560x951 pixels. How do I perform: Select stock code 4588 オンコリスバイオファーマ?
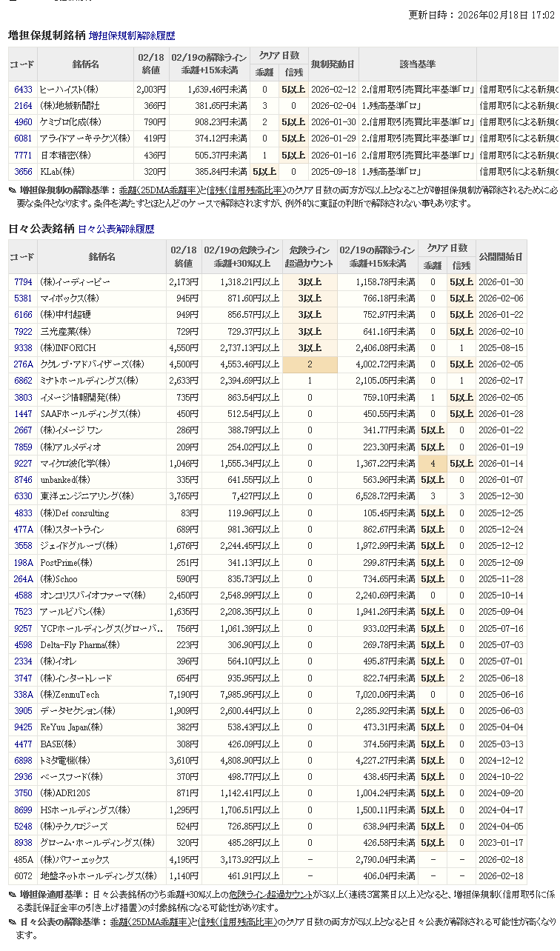(x=23, y=595)
